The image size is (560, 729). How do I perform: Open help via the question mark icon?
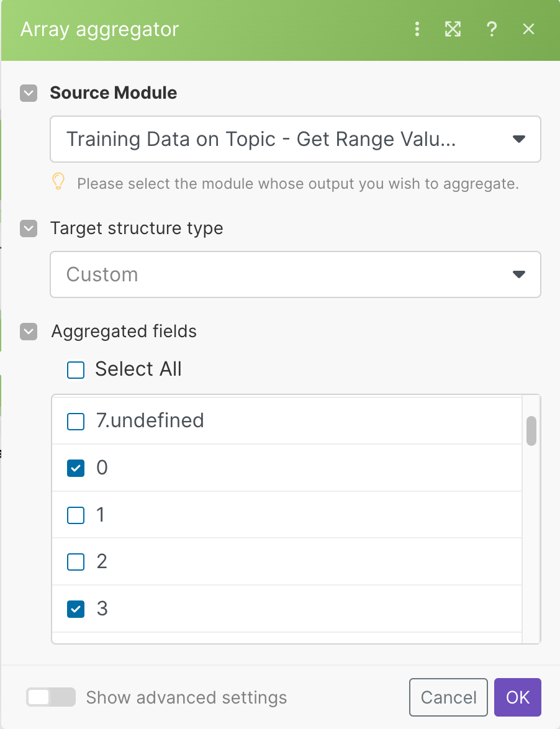click(492, 29)
